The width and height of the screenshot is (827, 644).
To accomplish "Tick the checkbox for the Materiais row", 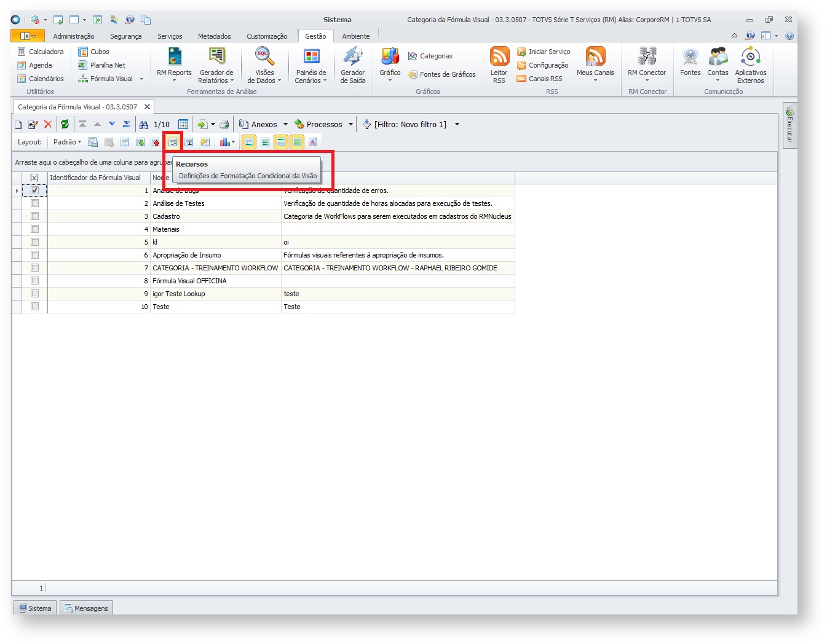I will point(34,229).
